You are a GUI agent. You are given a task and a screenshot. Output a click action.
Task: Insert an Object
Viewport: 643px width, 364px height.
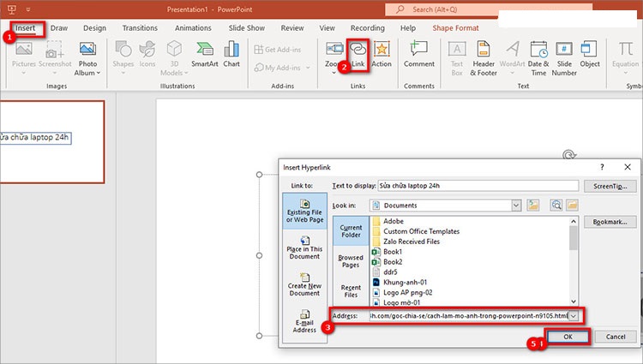[x=590, y=55]
